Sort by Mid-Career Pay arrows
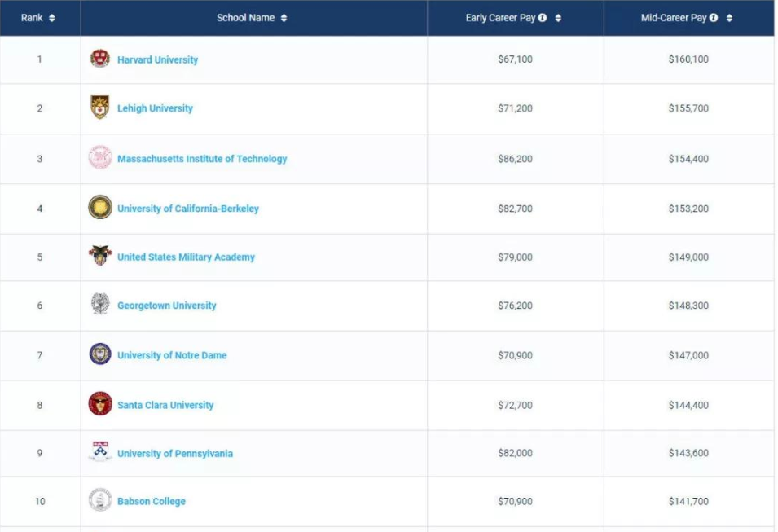This screenshot has width=778, height=532. click(729, 18)
